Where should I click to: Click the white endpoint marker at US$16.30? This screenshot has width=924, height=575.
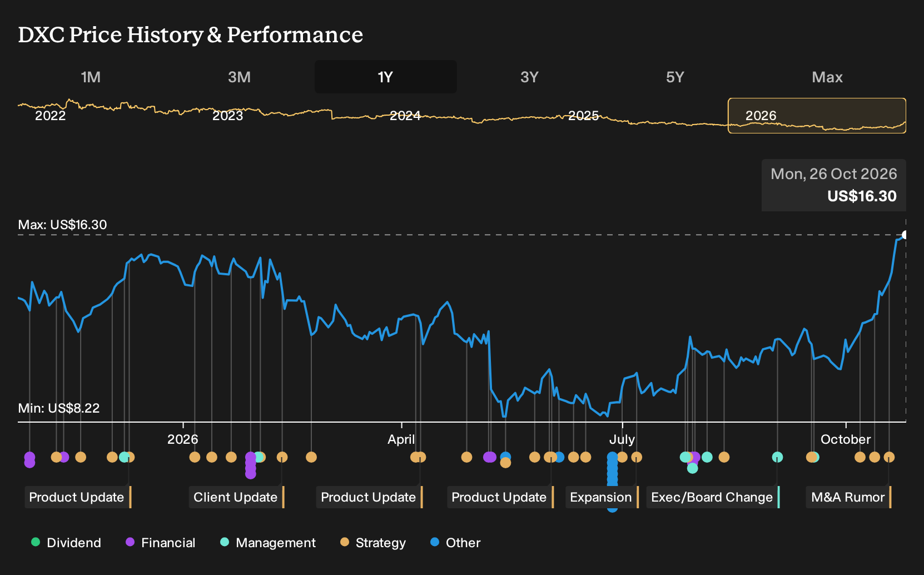click(905, 235)
